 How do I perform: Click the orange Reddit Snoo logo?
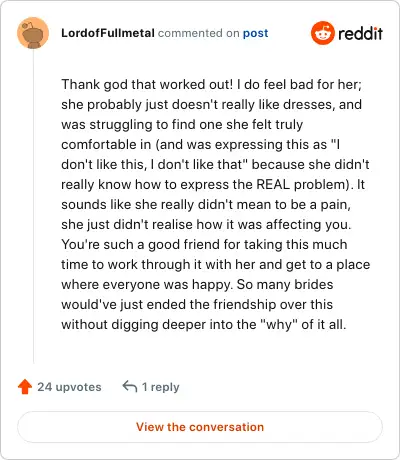tap(322, 33)
